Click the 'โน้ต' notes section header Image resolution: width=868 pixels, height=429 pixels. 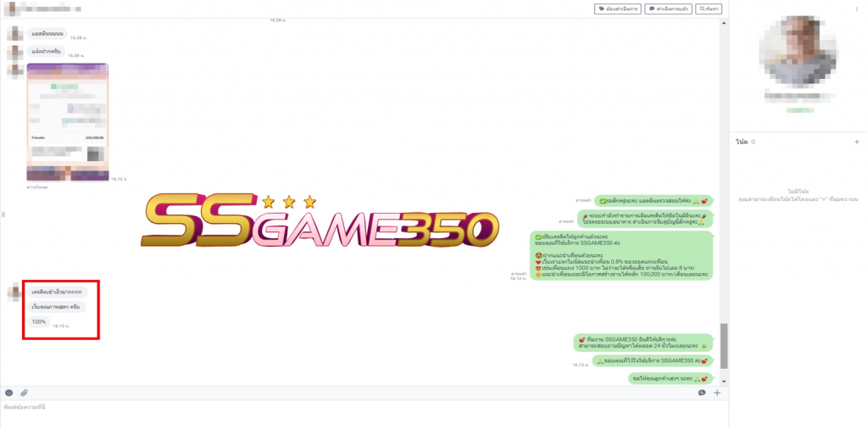tap(742, 142)
